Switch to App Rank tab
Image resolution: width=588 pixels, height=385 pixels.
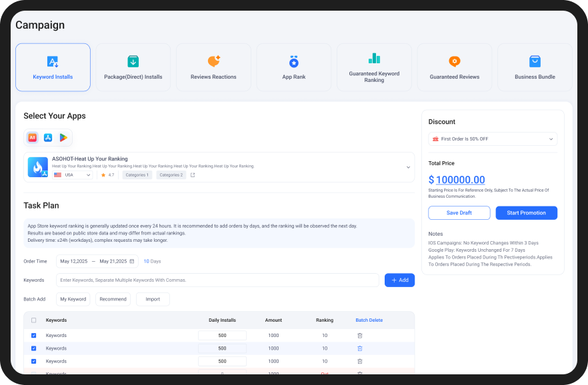point(294,67)
